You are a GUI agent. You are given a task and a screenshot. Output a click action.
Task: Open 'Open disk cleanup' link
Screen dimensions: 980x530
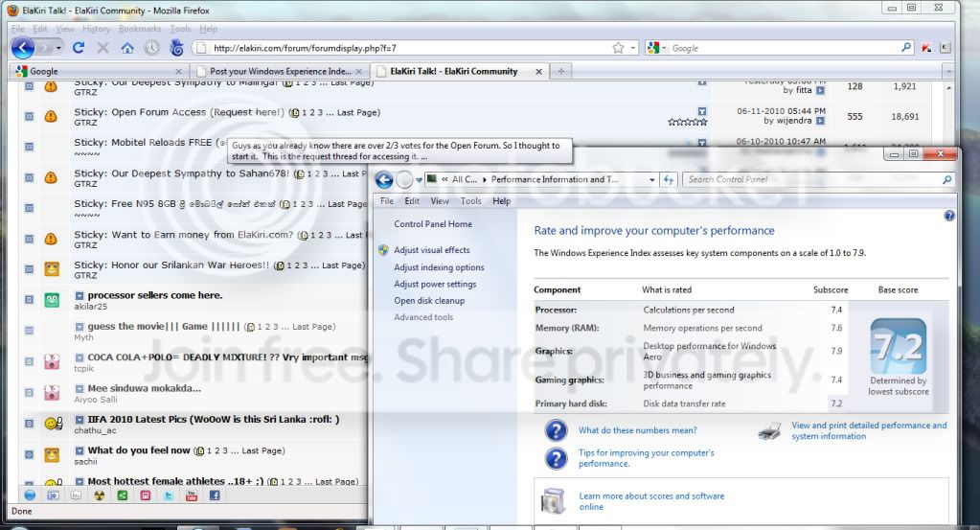point(429,301)
